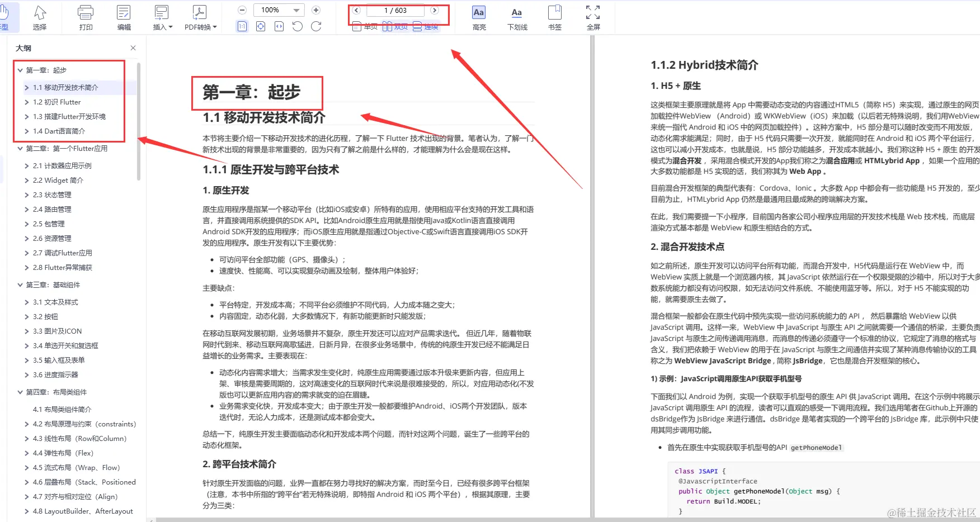Expand chapter 1.2 初识 Flutter
The image size is (980, 522).
pos(26,102)
